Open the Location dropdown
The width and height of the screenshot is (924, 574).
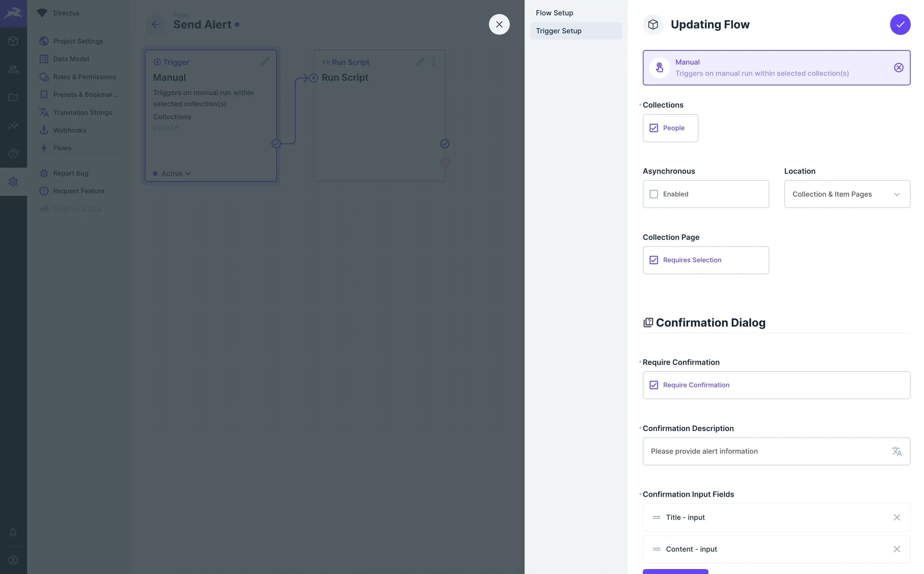[847, 194]
